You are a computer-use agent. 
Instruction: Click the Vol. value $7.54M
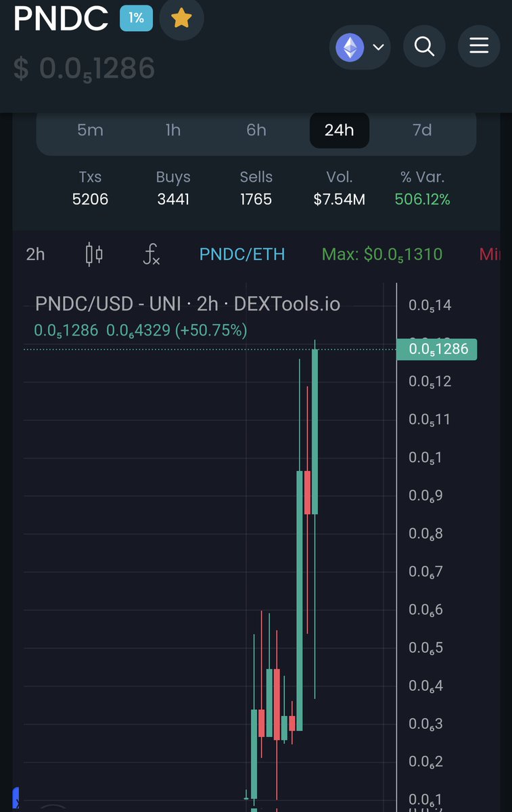click(x=340, y=199)
